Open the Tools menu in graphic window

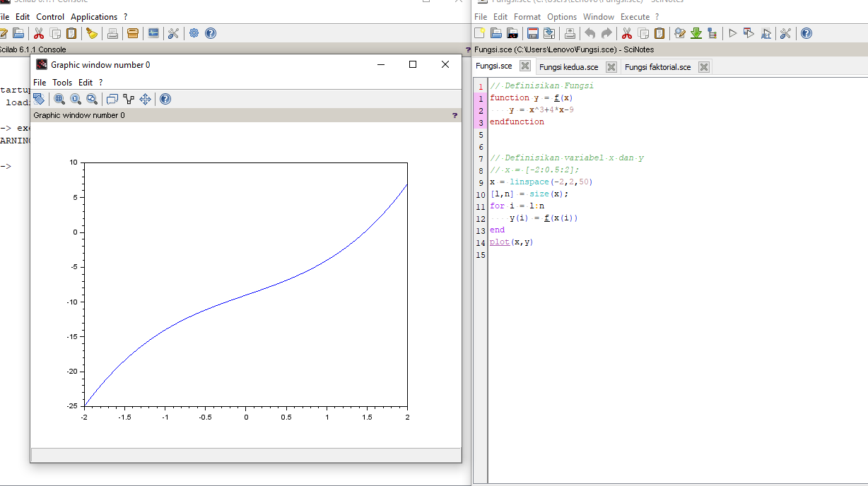(62, 83)
